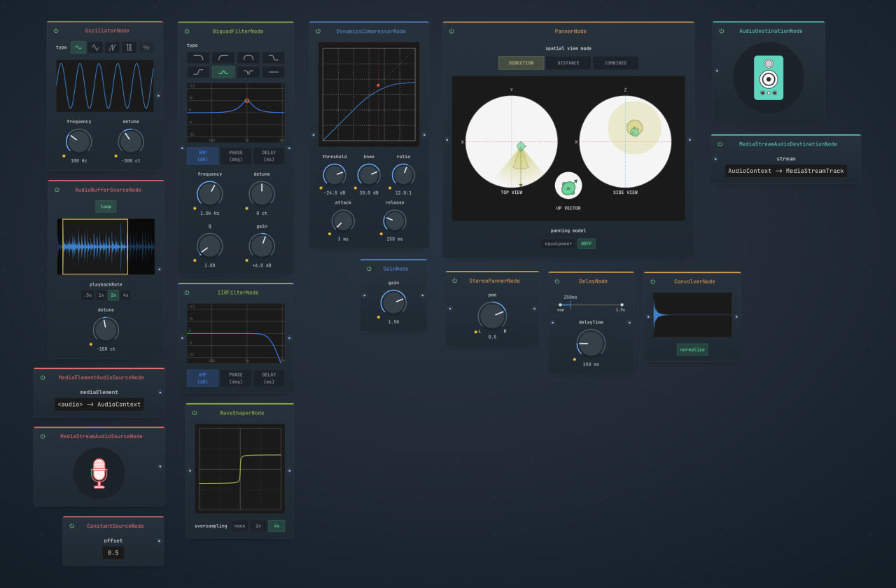
Task: Click the DelayNode 250ms timeline slider handle
Action: tap(570, 304)
